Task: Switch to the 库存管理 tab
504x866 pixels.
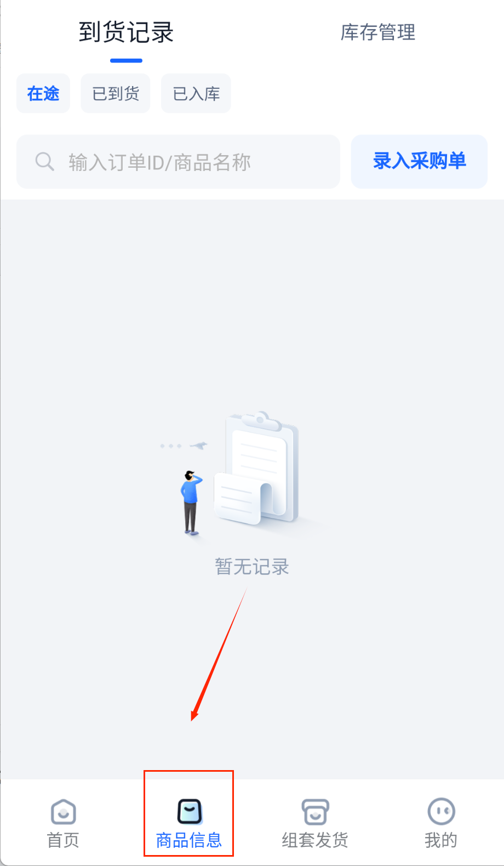Action: (x=378, y=32)
